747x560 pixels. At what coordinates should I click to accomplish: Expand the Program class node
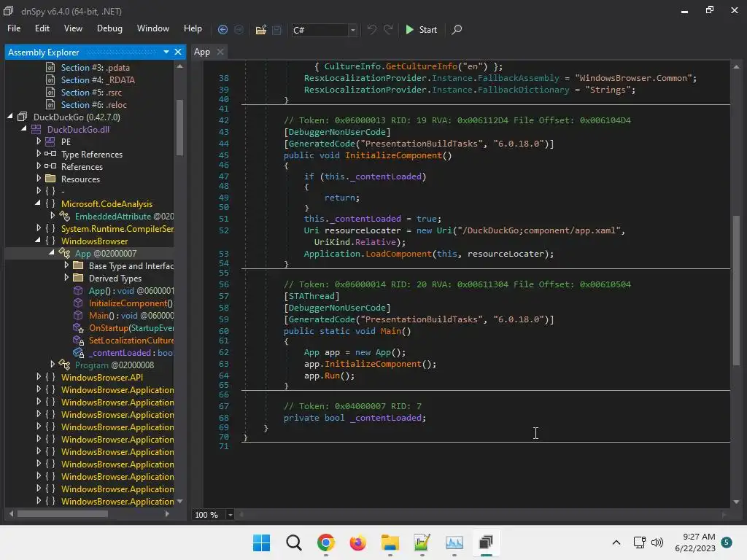click(x=53, y=365)
